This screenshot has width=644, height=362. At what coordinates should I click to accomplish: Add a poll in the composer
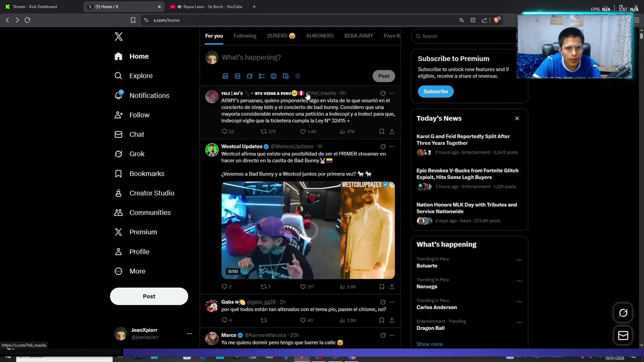(262, 76)
